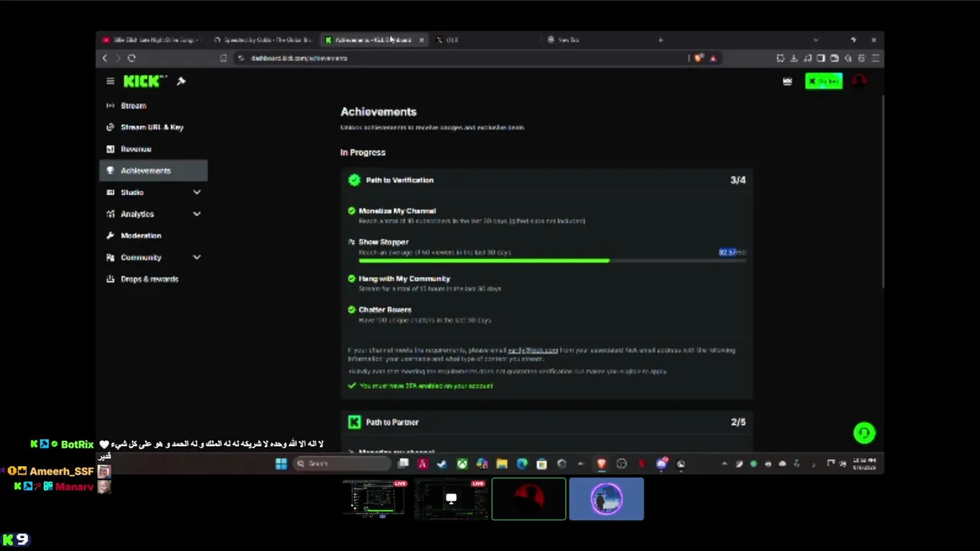Click the Path to Verification header
Viewport: 980px width, 551px height.
pyautogui.click(x=547, y=180)
